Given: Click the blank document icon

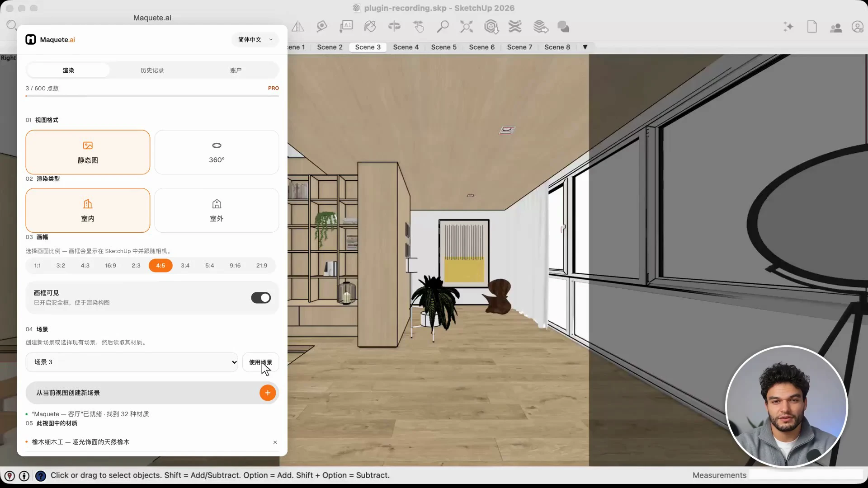Looking at the screenshot, I should [x=812, y=27].
